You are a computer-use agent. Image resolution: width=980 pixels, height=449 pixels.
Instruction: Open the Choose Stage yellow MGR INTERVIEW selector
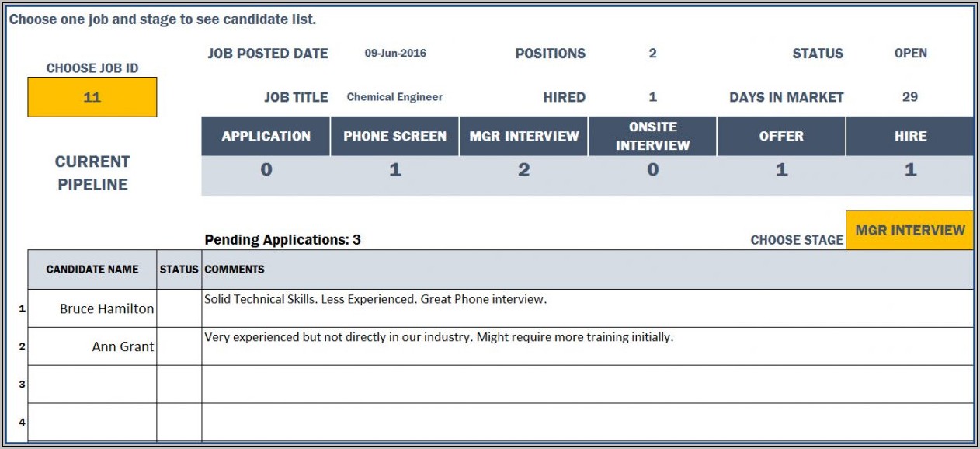(909, 231)
